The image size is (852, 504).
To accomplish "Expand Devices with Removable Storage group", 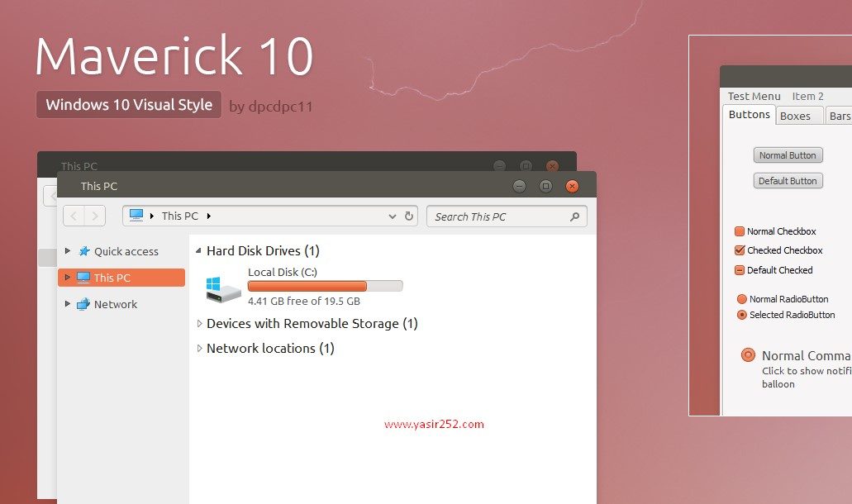I will (199, 324).
